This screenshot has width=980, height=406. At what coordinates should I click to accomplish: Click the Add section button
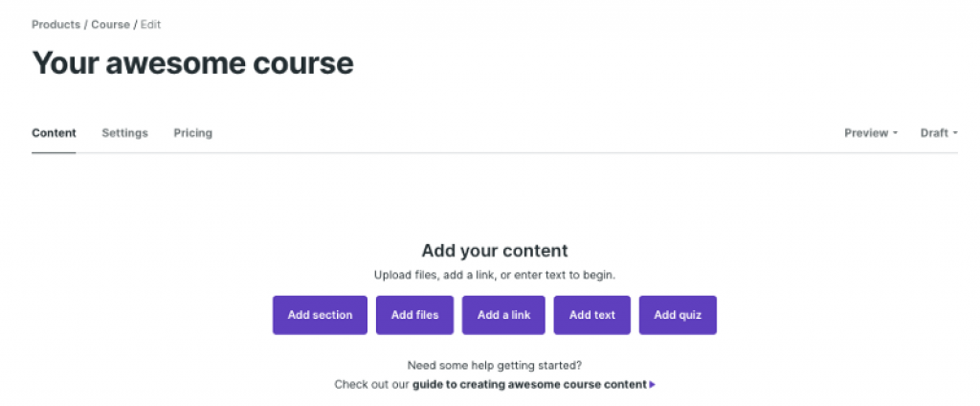click(x=320, y=315)
